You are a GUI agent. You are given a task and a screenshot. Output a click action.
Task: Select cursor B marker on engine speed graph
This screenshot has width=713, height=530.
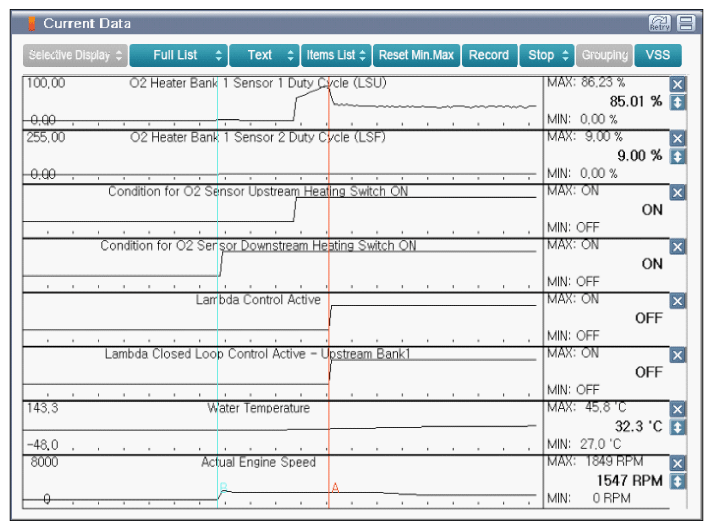223,488
